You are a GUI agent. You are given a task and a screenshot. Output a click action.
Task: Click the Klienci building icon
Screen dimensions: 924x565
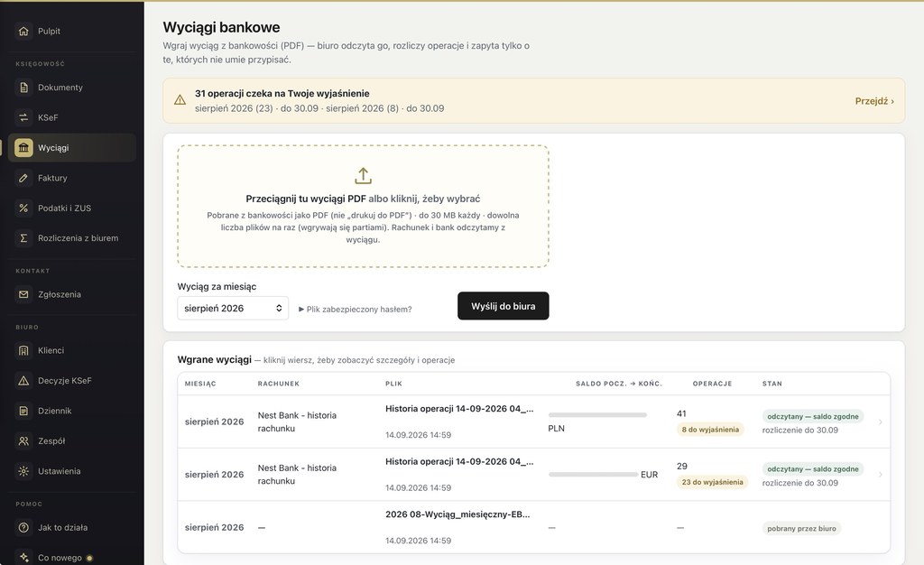pyautogui.click(x=23, y=350)
